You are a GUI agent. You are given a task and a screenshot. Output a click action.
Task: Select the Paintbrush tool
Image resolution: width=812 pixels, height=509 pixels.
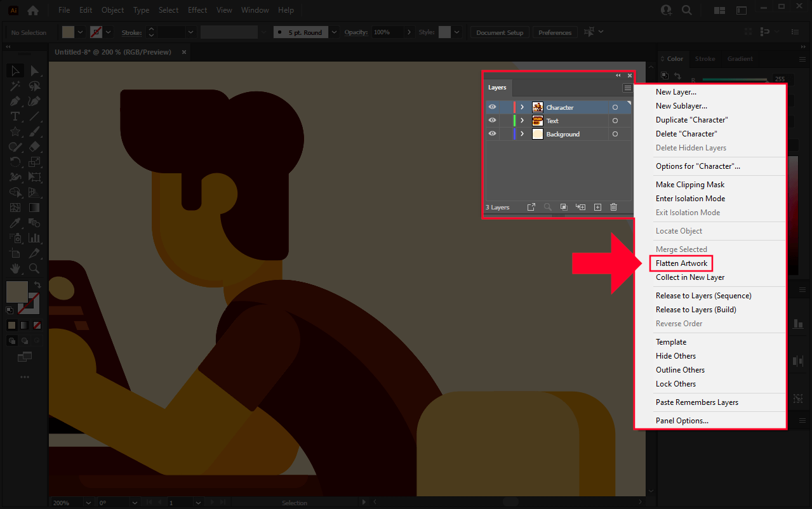(x=34, y=131)
